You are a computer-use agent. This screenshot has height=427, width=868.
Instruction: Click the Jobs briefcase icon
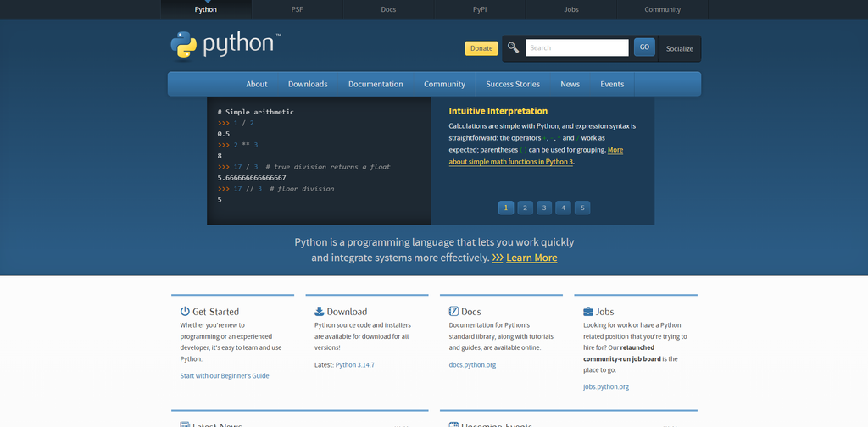click(x=588, y=312)
